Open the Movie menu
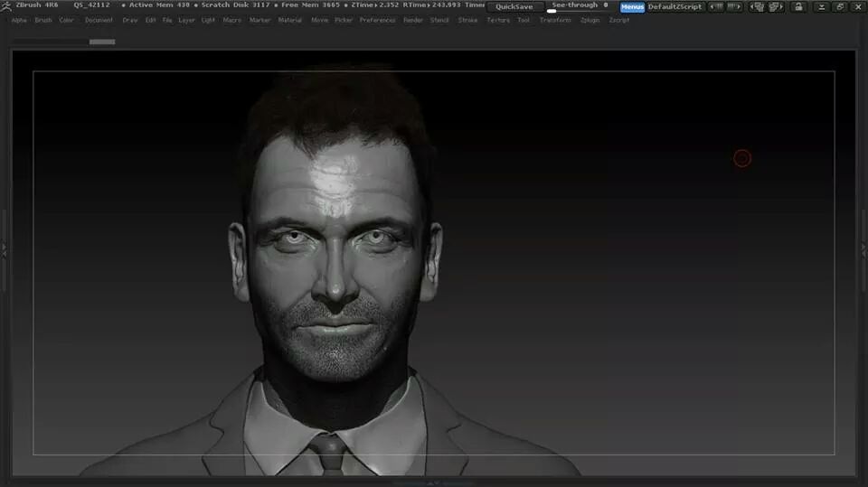 [319, 20]
